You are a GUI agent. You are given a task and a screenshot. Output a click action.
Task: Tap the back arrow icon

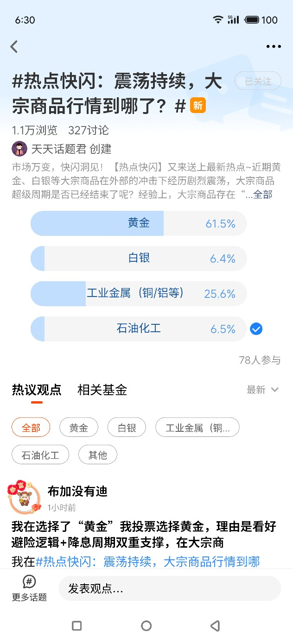click(x=14, y=46)
